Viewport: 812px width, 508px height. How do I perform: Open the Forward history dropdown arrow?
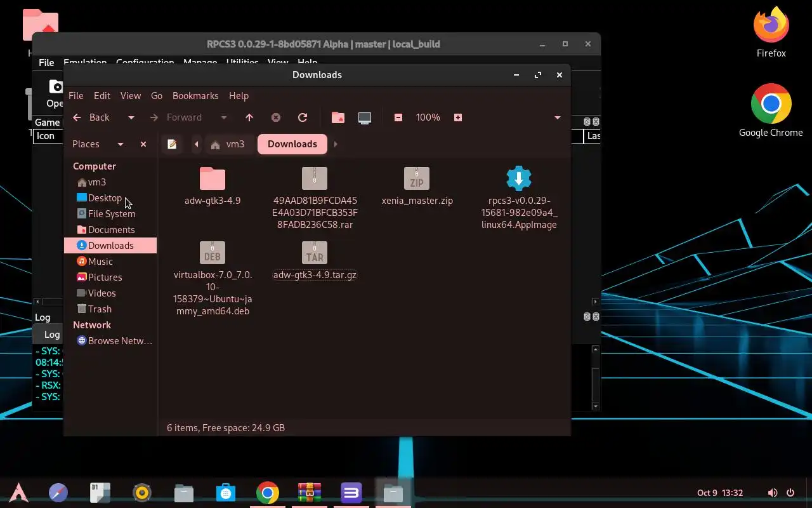[223, 117]
